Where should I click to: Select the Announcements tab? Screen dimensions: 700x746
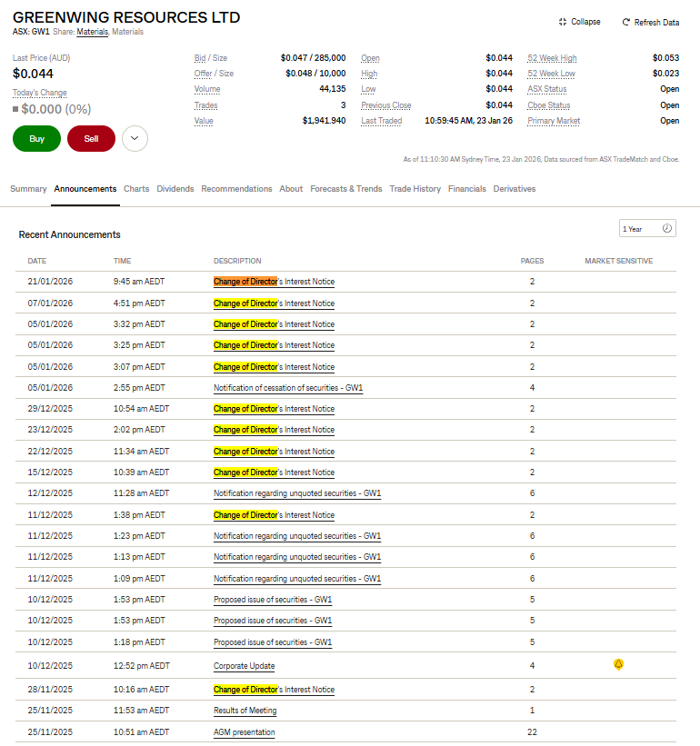click(x=85, y=189)
